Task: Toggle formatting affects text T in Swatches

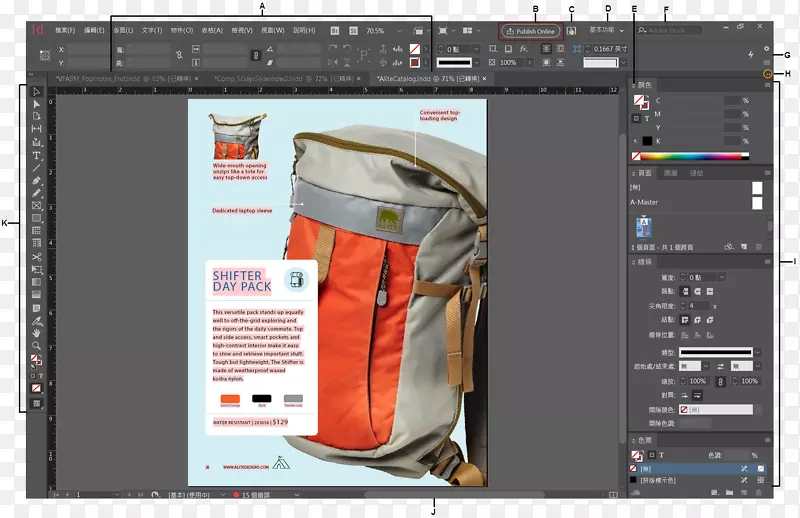Action: (x=661, y=455)
